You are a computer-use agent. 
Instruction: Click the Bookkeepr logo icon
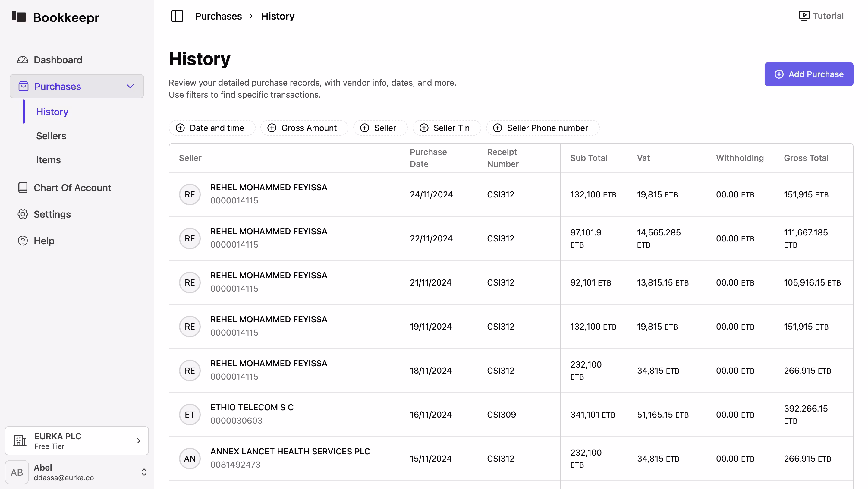(19, 16)
